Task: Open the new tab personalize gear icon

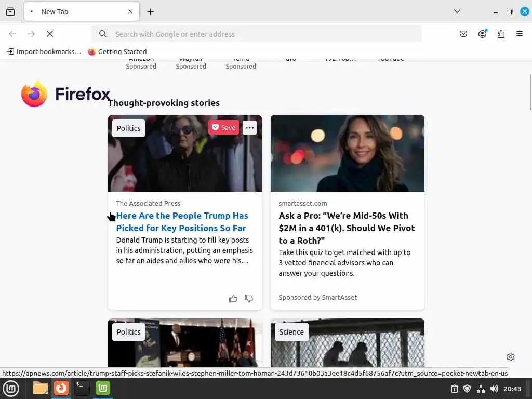Action: (511, 357)
